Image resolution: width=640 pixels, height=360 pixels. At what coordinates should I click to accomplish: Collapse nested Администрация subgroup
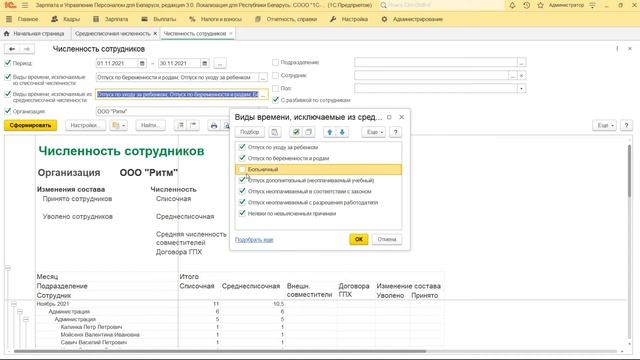pos(26,320)
